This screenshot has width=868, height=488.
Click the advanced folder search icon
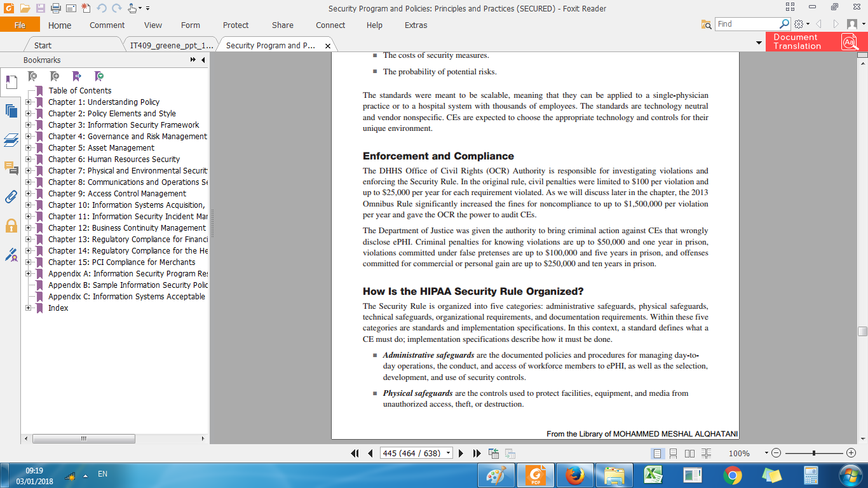(x=706, y=25)
